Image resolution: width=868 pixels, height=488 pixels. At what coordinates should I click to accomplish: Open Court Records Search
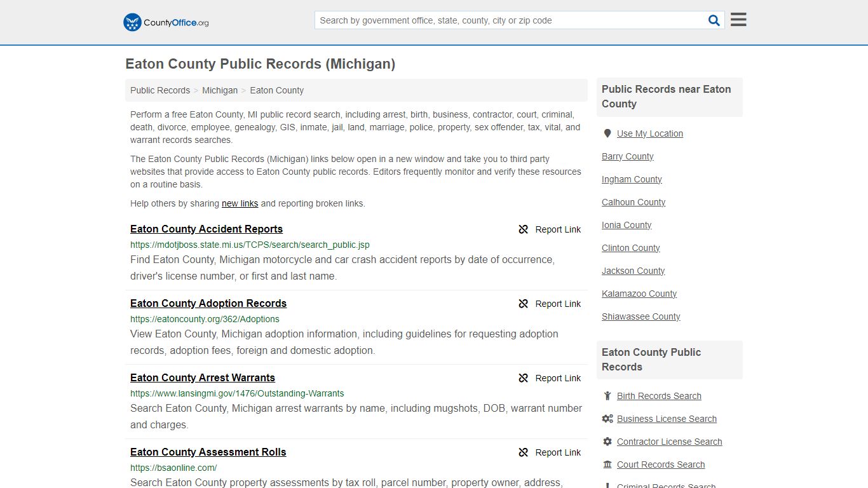click(661, 464)
